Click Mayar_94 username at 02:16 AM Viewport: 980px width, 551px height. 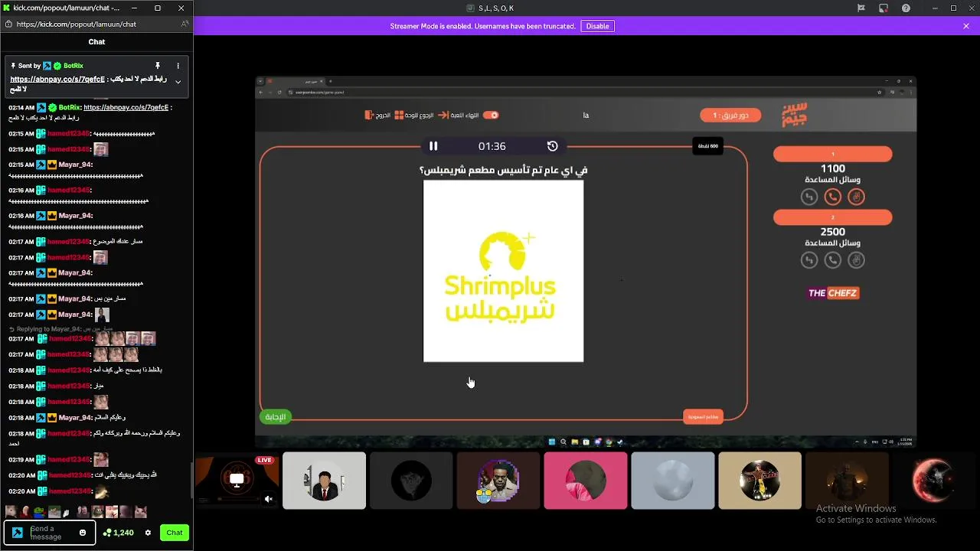coord(74,216)
